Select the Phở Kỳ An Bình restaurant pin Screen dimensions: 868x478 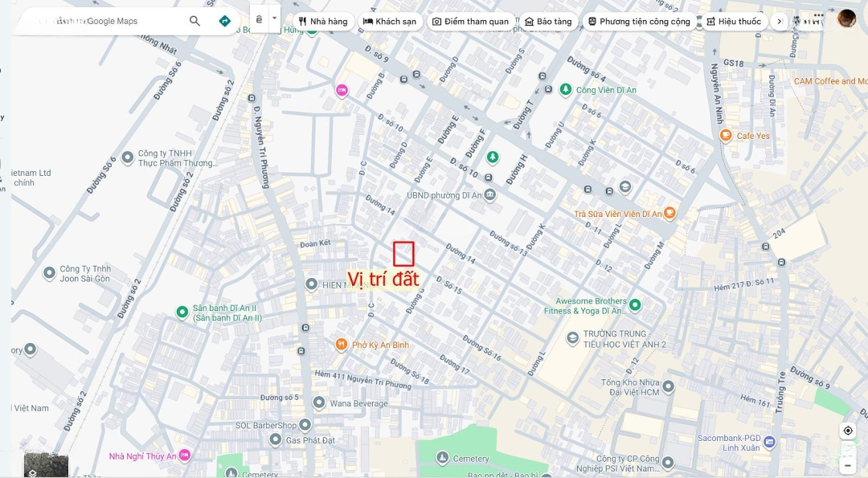click(342, 345)
